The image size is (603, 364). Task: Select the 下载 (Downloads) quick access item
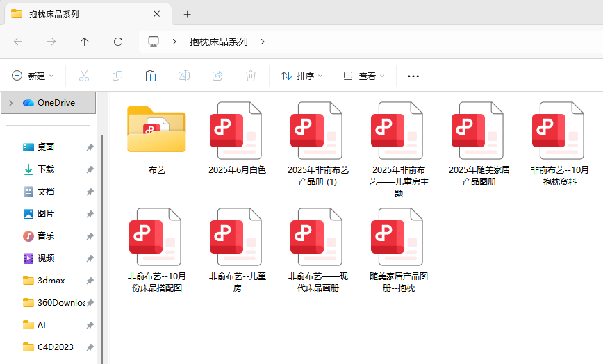tap(46, 169)
